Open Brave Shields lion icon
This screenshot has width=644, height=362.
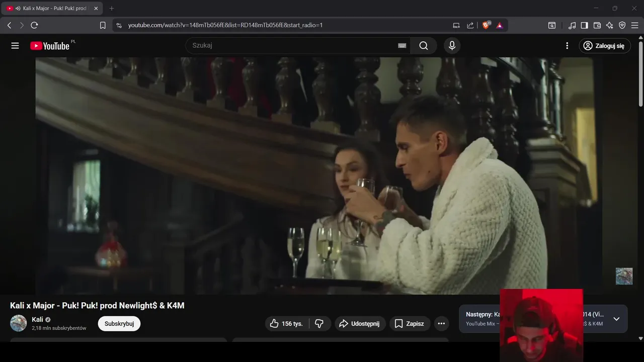point(486,25)
